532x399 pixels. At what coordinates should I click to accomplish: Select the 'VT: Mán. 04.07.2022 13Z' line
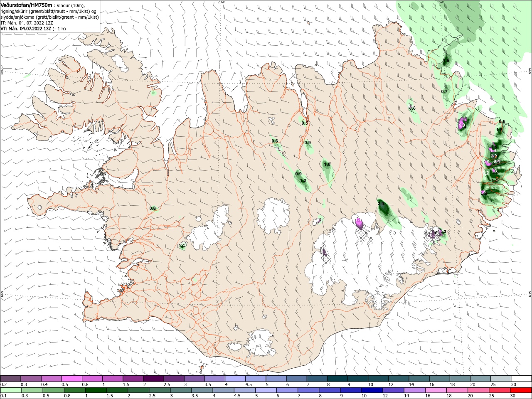(x=26, y=29)
